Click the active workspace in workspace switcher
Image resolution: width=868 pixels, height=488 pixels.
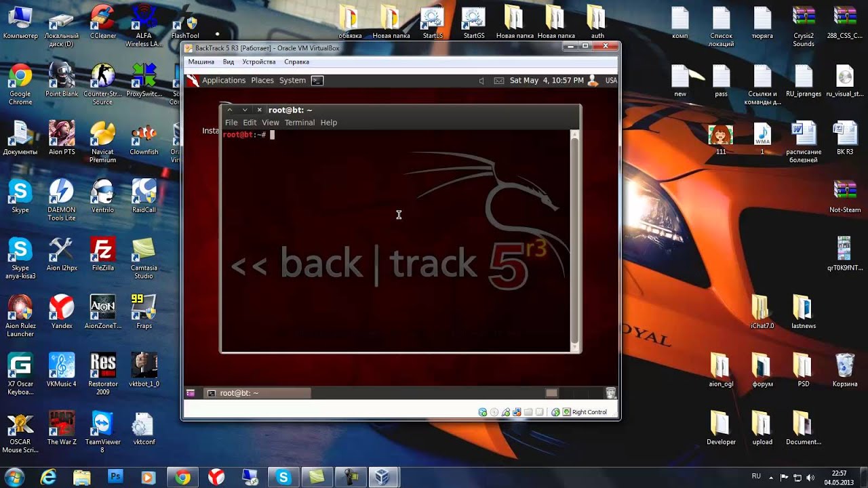click(551, 393)
